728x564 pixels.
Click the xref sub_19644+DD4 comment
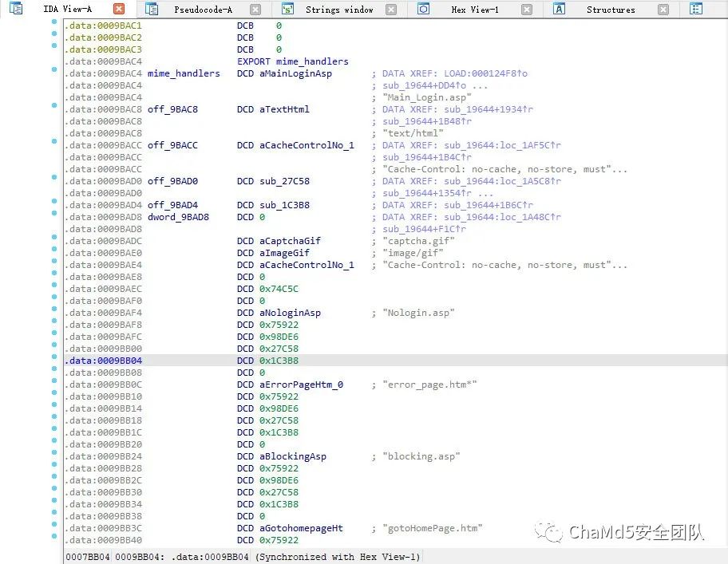pos(425,85)
